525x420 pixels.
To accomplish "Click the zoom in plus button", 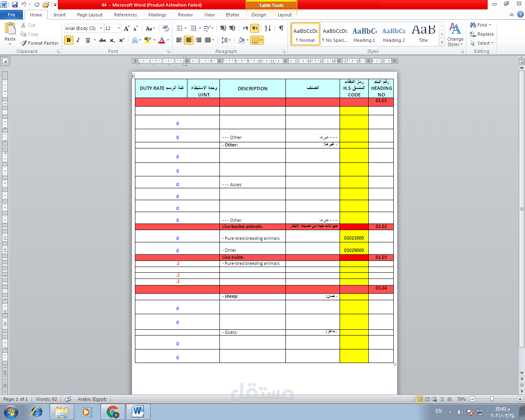I will click(x=520, y=399).
